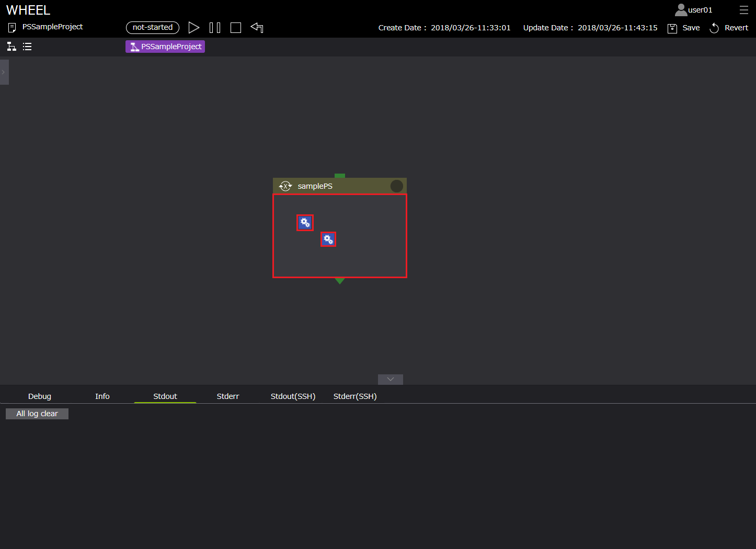Run the project with the play button
Image resolution: width=756 pixels, height=549 pixels.
(x=193, y=28)
